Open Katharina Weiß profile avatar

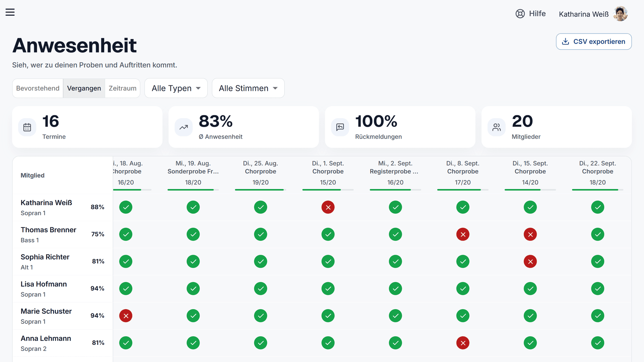620,14
